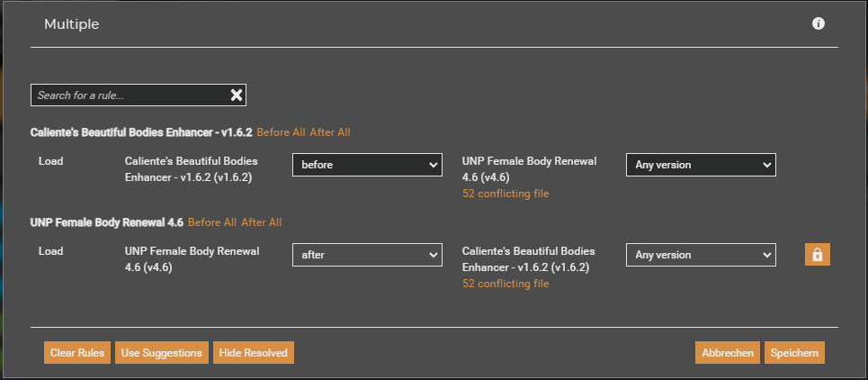The image size is (868, 380).
Task: Open the 'before' order dropdown for Caliente's rule
Action: pos(367,165)
